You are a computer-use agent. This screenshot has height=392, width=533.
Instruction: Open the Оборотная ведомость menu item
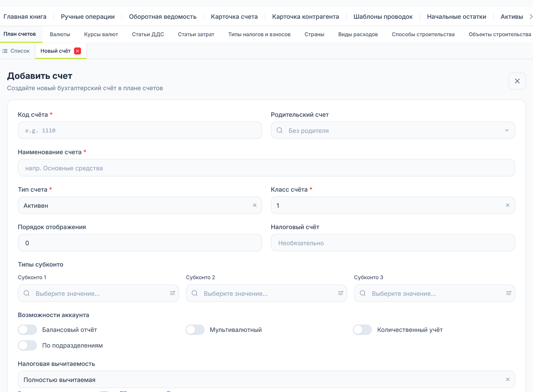coord(163,17)
